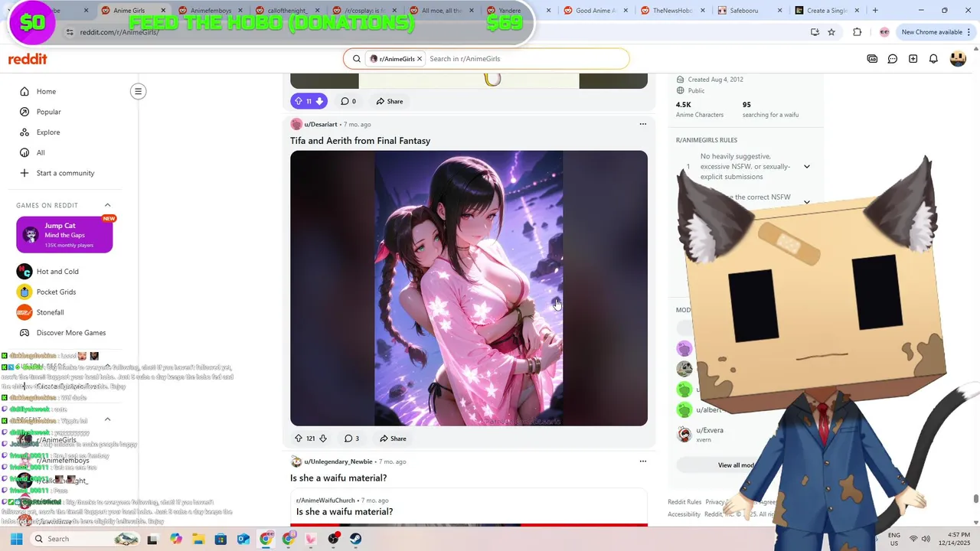Share the post with 11 points
980x551 pixels.
tap(389, 101)
